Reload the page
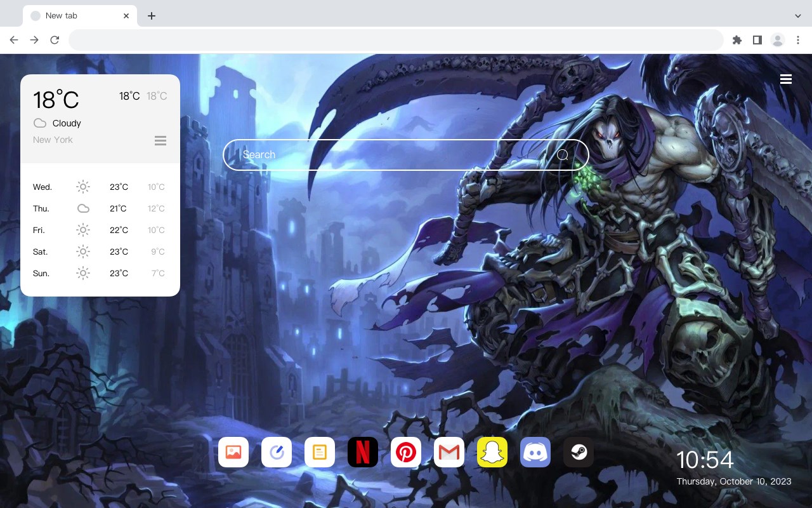The image size is (812, 508). tap(55, 40)
